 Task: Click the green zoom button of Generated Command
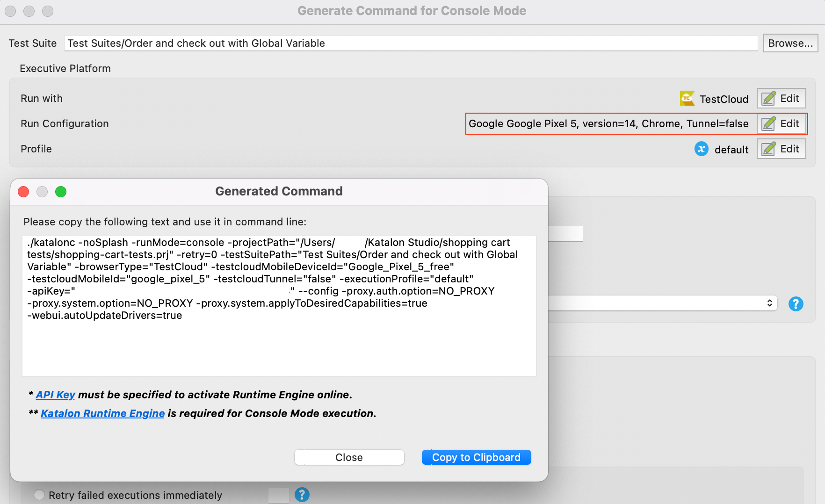point(61,192)
